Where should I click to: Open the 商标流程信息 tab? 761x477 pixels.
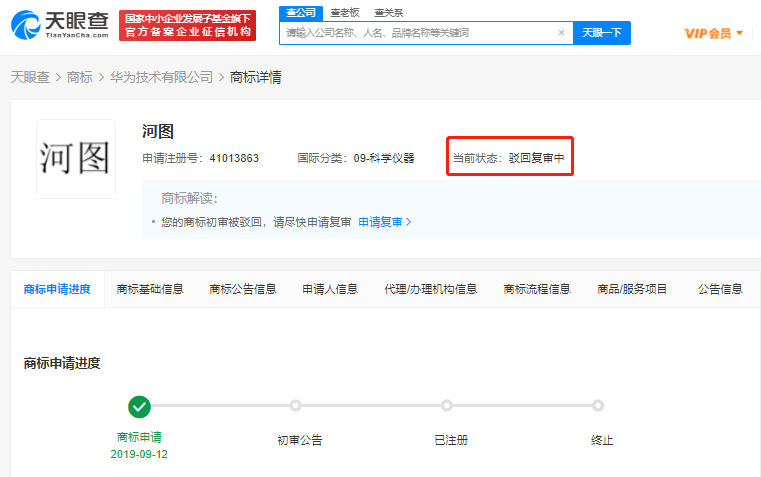(x=537, y=289)
